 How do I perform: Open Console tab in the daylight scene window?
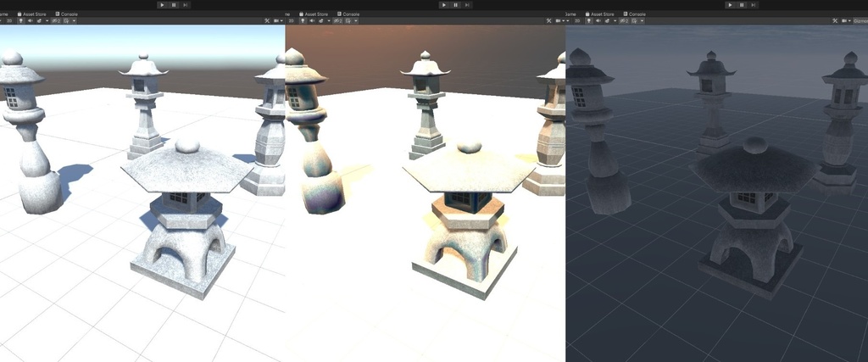66,14
